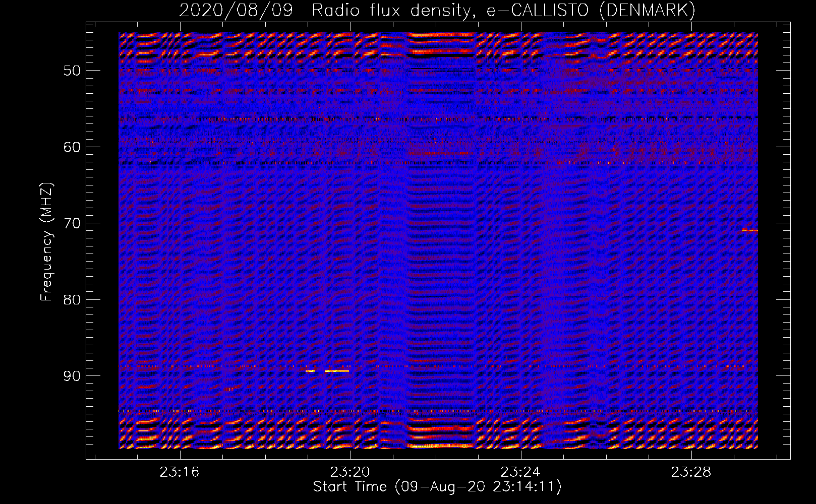Viewport: 816px width, 504px height.
Task: Click the orange streak near 71 MHz at right edge
Action: 750,230
